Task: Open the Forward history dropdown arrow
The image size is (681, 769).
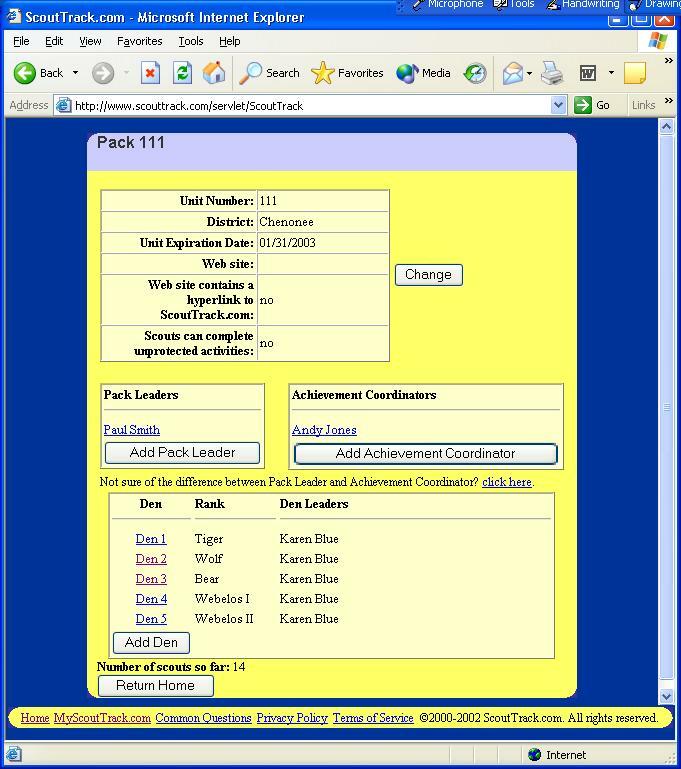Action: (126, 73)
